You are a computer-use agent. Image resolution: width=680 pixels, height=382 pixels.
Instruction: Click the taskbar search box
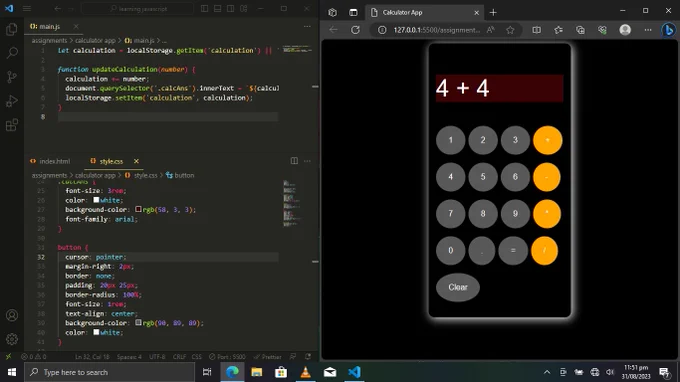tap(110, 372)
